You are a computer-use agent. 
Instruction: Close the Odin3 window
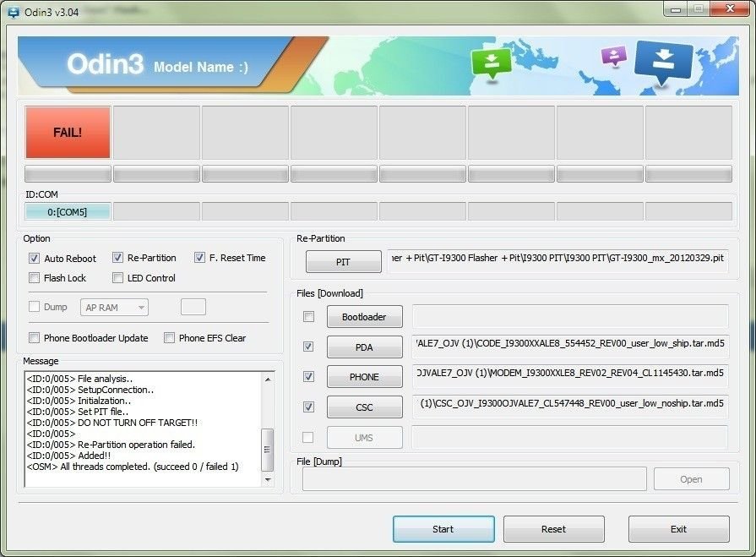730,8
